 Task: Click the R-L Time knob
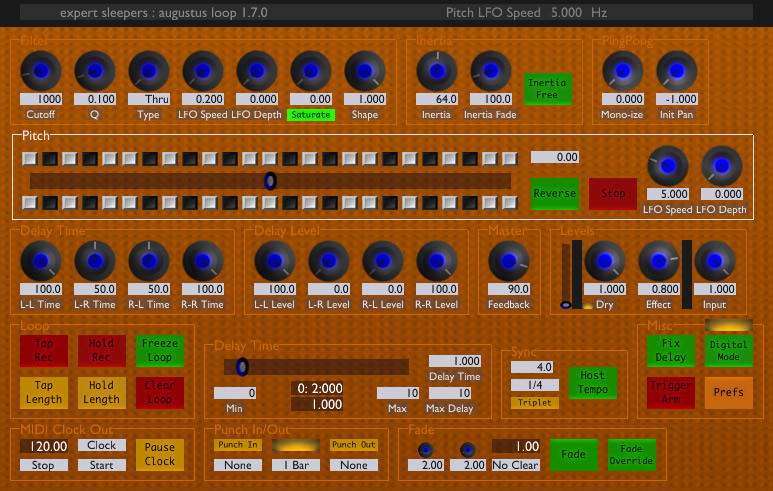click(149, 261)
